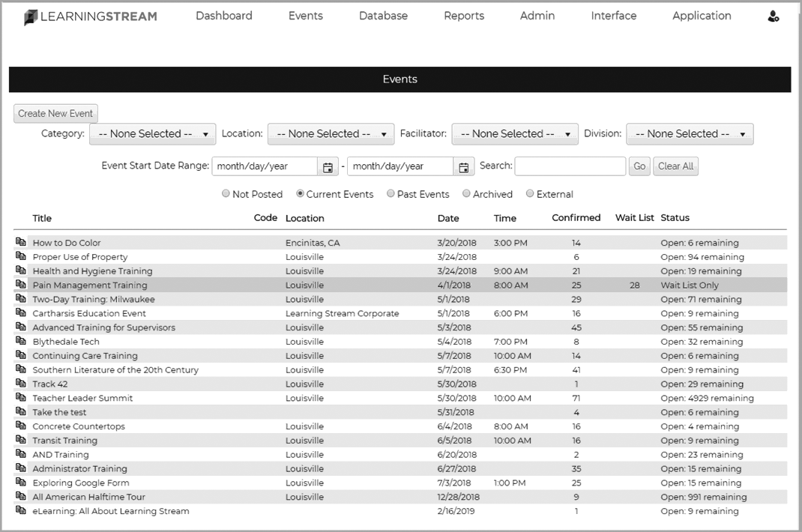Click the copy icon beside How to Do Color
Image resolution: width=802 pixels, height=532 pixels.
coord(20,241)
